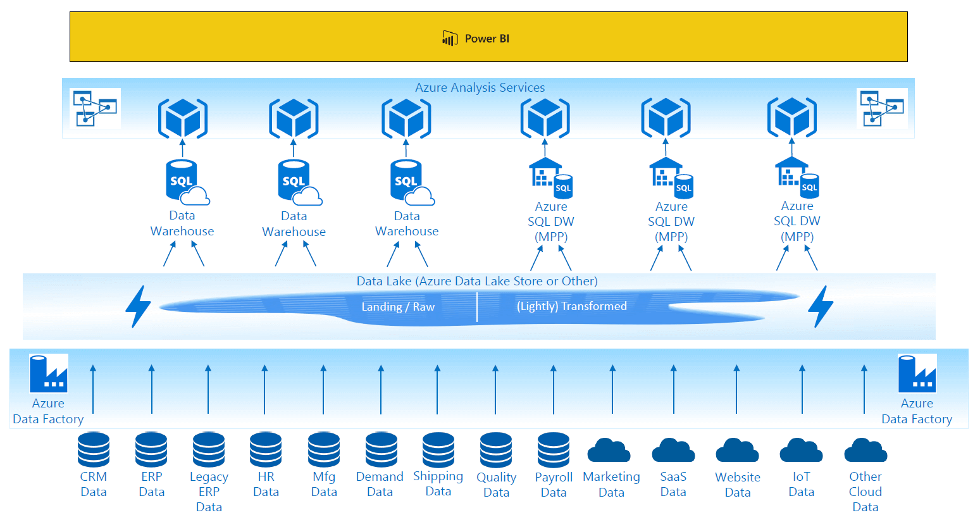Click the Payroll Data database icon
This screenshot has height=515, width=980.
tap(554, 450)
